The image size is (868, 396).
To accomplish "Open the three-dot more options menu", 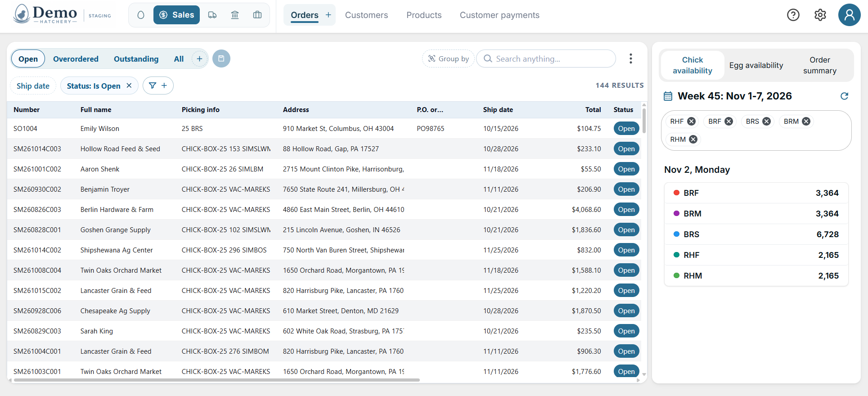I will pos(631,58).
